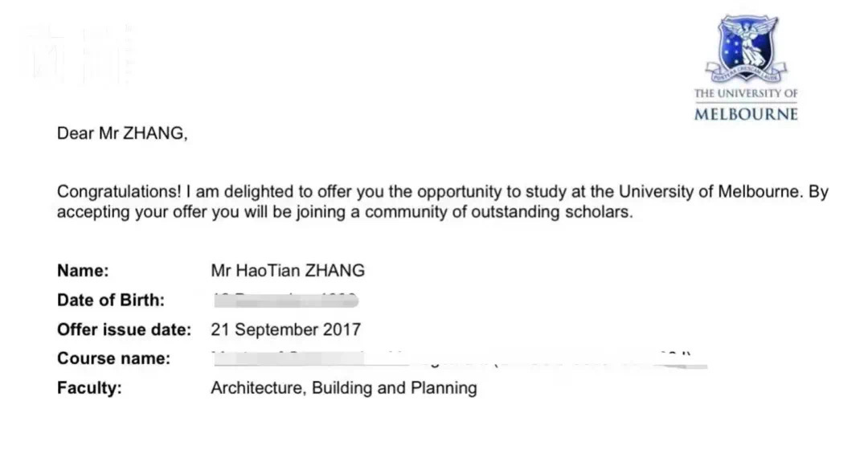Click the 'Course name:' label
868x454 pixels.
[113, 358]
